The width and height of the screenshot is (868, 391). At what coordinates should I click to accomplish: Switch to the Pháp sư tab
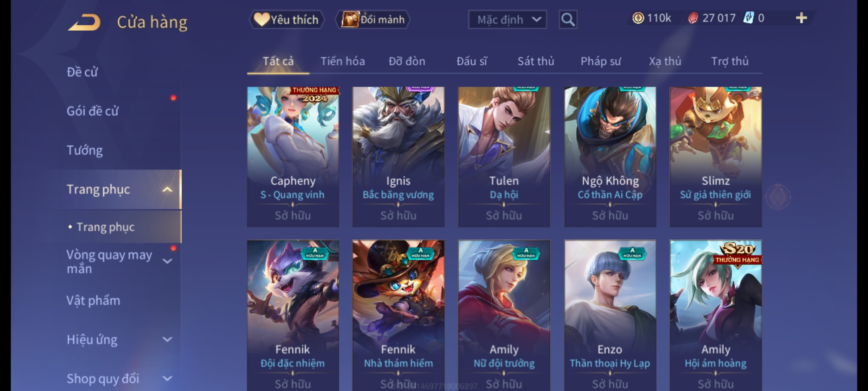click(x=601, y=61)
